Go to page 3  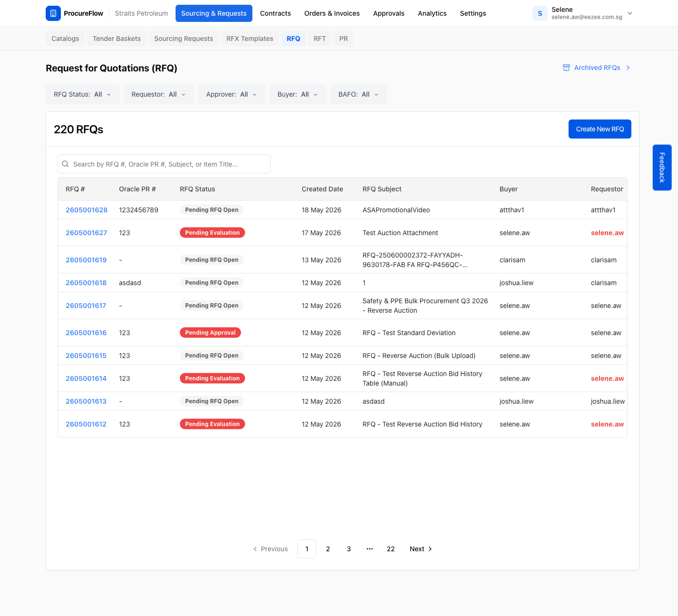(x=349, y=549)
